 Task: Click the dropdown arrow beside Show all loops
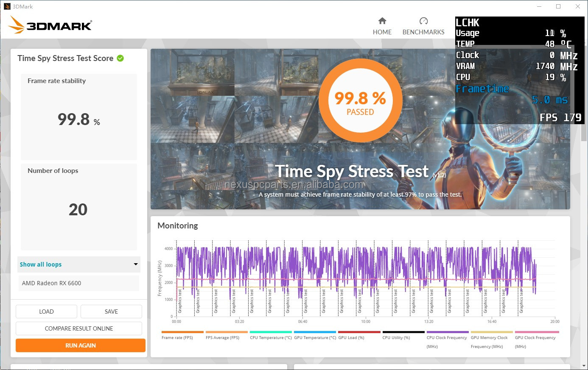136,264
